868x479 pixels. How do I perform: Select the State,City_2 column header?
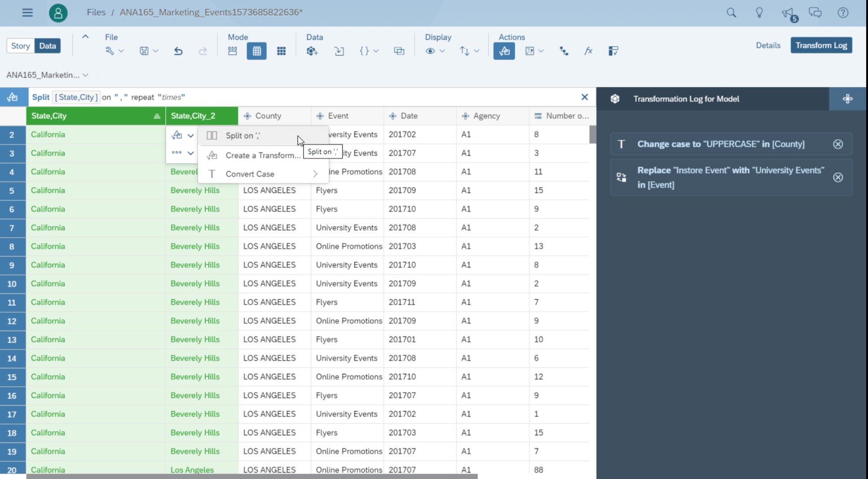click(x=202, y=116)
